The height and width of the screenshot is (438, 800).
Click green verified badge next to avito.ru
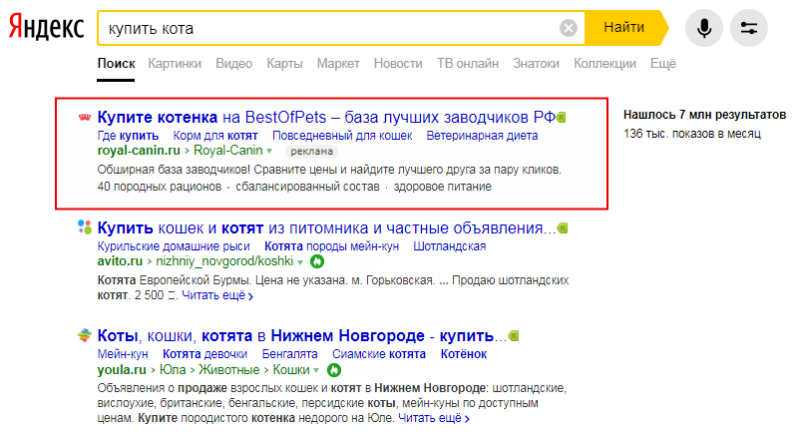(x=317, y=262)
